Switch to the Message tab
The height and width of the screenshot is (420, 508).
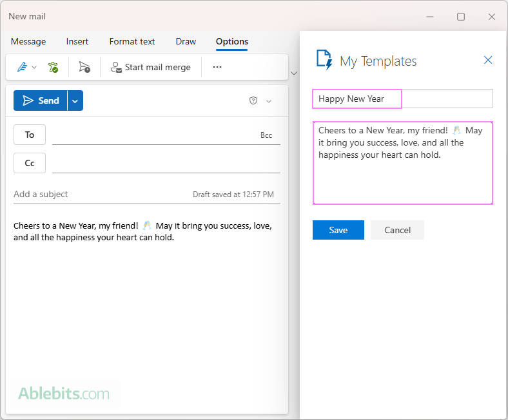click(28, 41)
